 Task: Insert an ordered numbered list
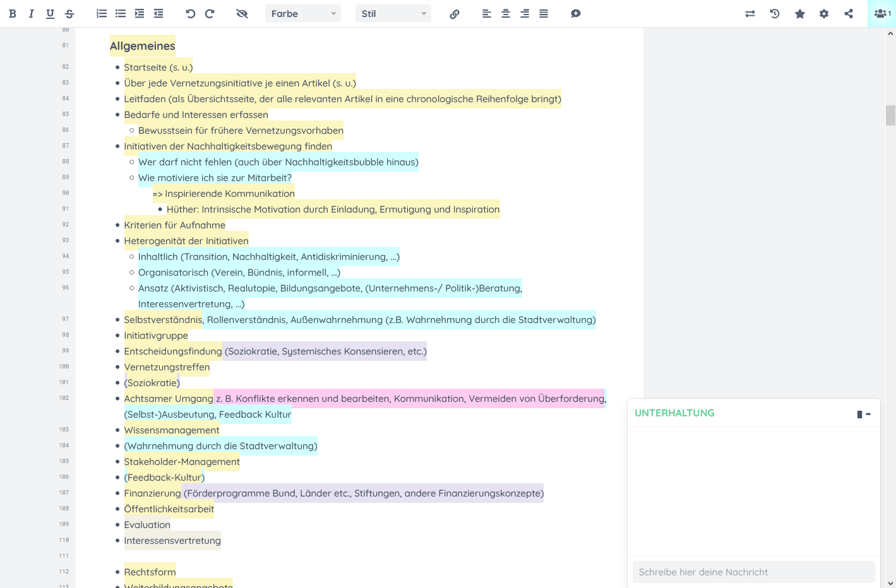102,13
